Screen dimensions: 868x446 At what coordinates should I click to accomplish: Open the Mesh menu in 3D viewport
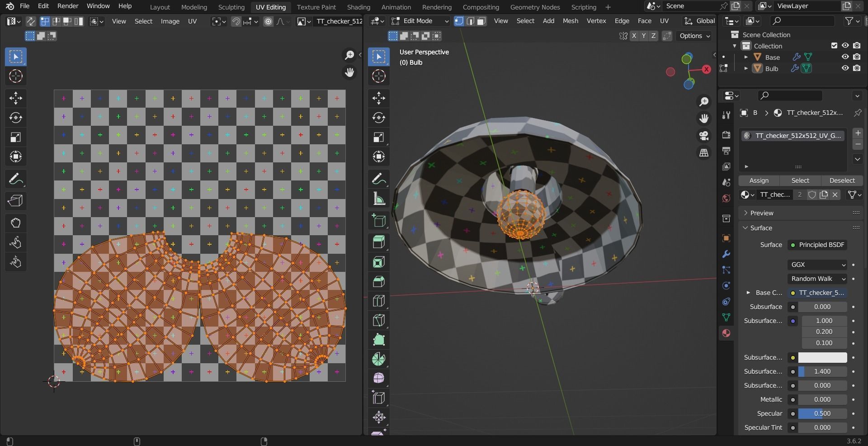(x=570, y=21)
